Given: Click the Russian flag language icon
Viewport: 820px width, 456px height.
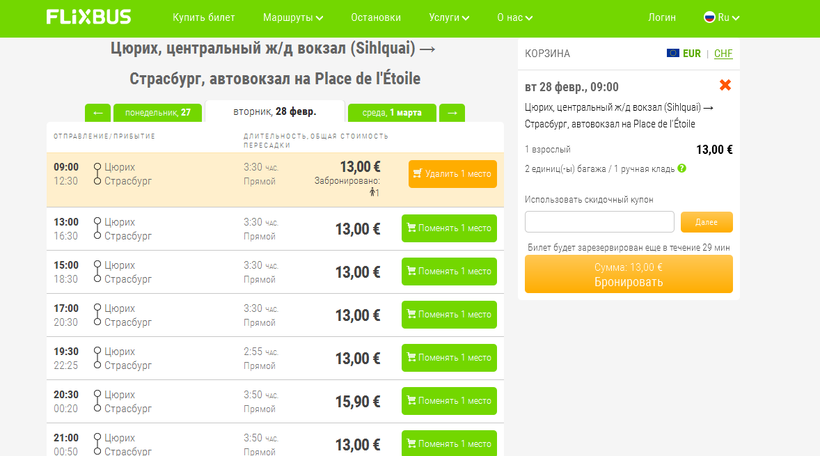Looking at the screenshot, I should (709, 18).
